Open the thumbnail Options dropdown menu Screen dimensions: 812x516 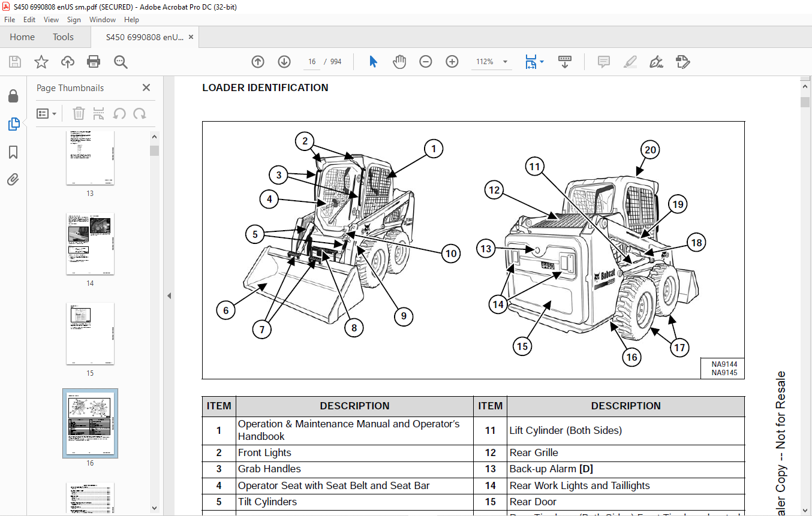pos(47,113)
